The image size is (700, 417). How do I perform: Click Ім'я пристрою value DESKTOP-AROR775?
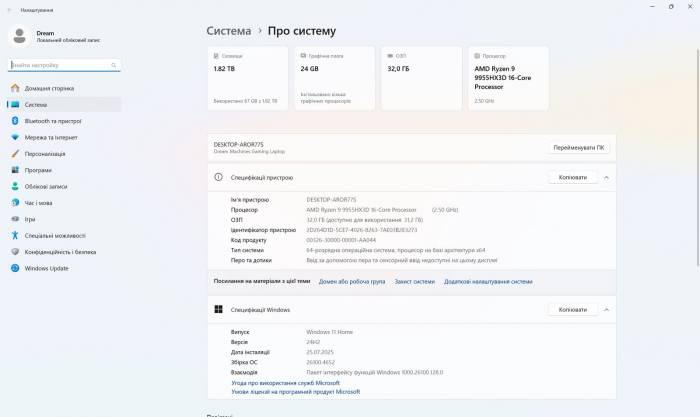[331, 200]
